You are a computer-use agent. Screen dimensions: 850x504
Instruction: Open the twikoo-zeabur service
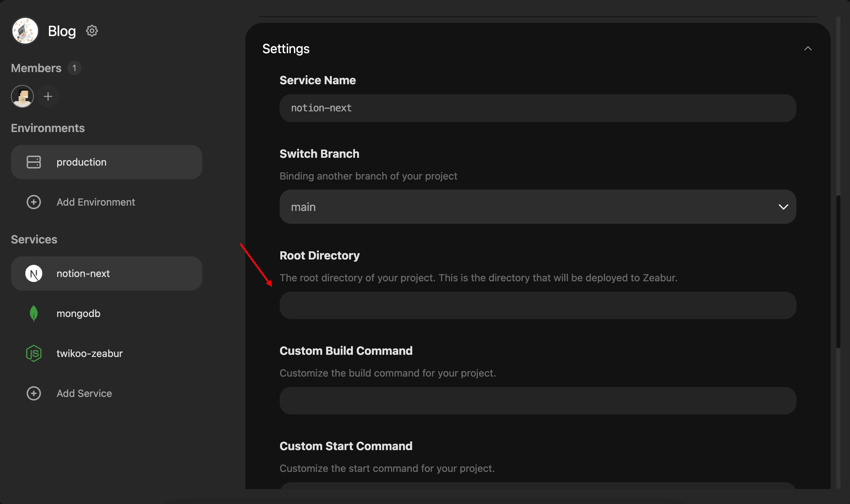tap(106, 353)
